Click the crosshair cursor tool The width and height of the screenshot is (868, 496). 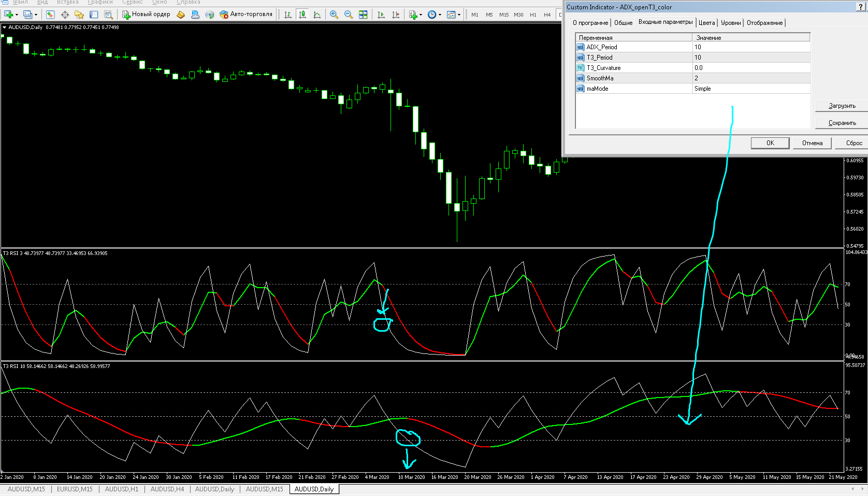[x=65, y=15]
